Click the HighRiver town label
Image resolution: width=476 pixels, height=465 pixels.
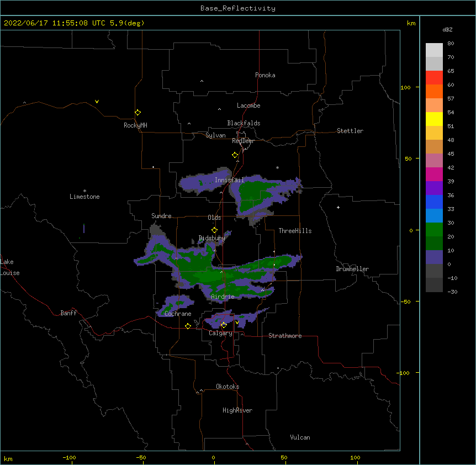pos(237,410)
